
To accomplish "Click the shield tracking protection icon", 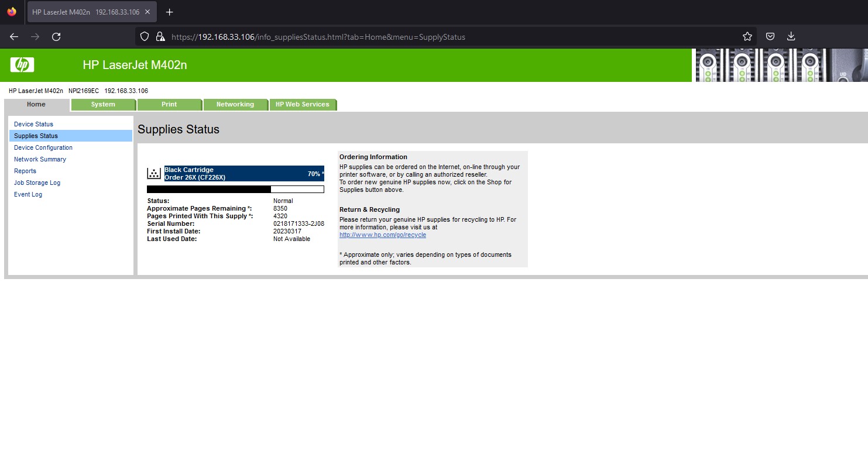I will point(145,37).
